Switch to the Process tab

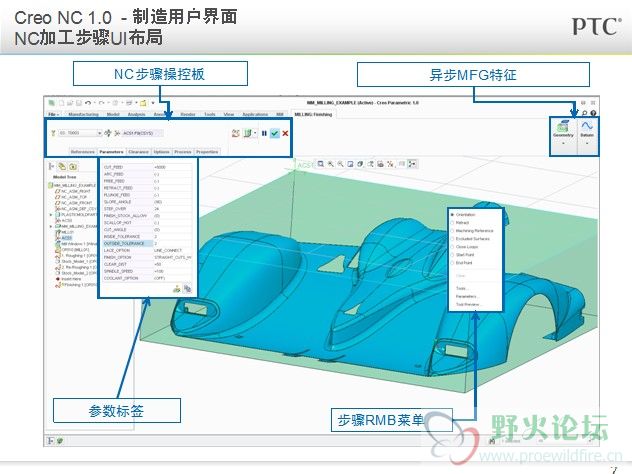(x=183, y=152)
